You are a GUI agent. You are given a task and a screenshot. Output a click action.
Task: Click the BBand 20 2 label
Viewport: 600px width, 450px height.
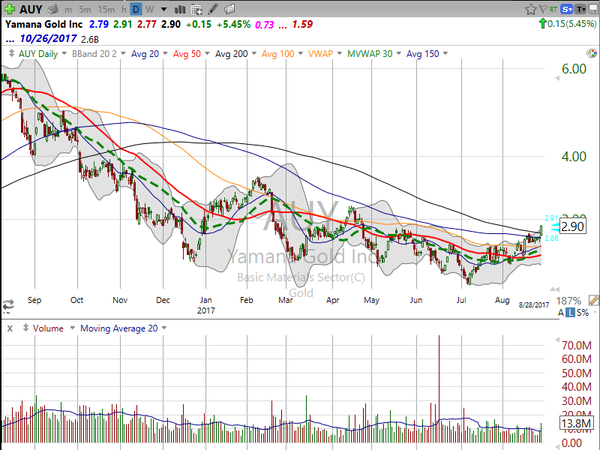[x=94, y=54]
